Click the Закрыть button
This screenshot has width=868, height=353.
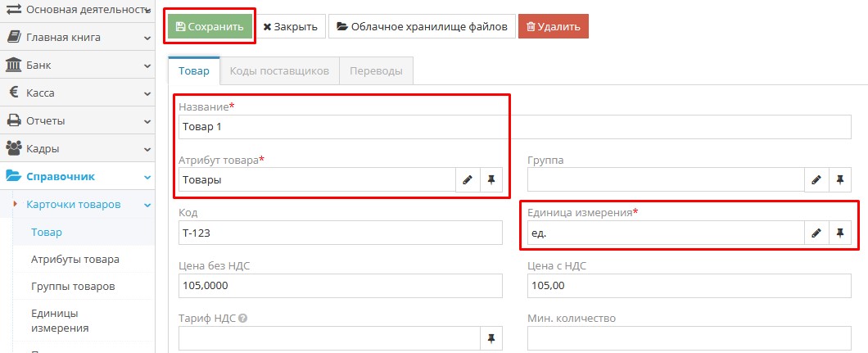coord(291,26)
